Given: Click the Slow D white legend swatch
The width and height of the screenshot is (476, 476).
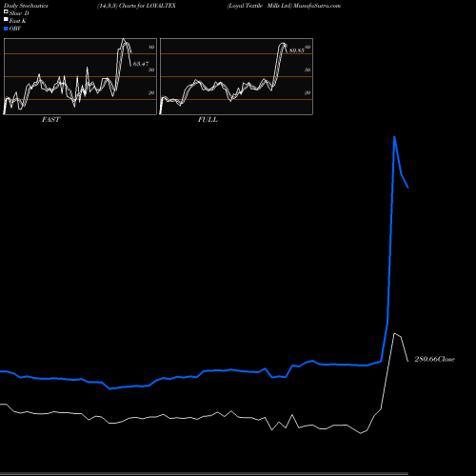Looking at the screenshot, I should [x=6, y=12].
